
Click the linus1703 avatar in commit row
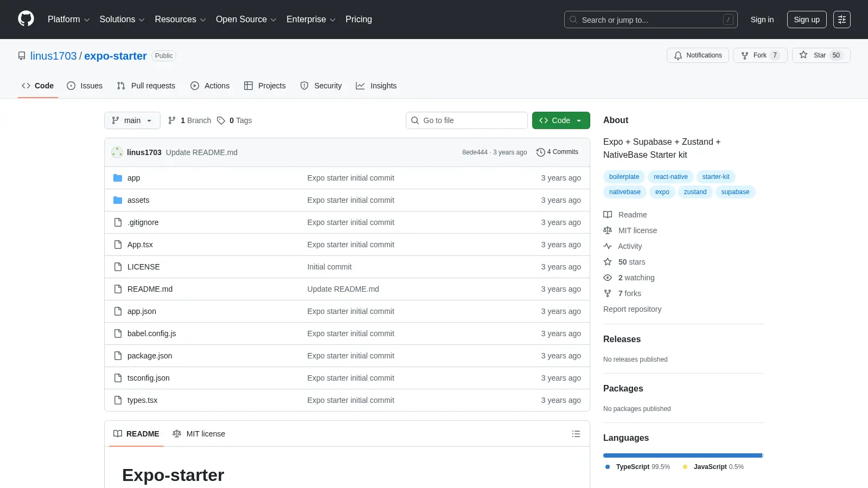click(117, 152)
